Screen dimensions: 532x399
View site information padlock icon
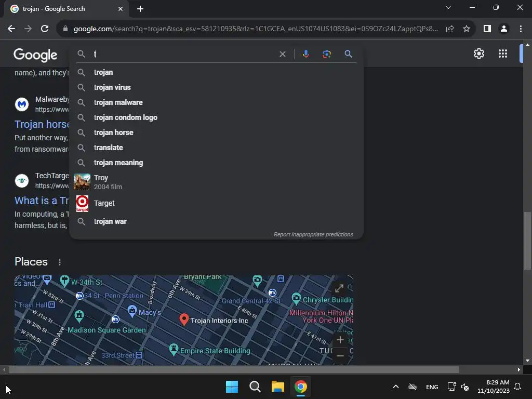tap(65, 29)
